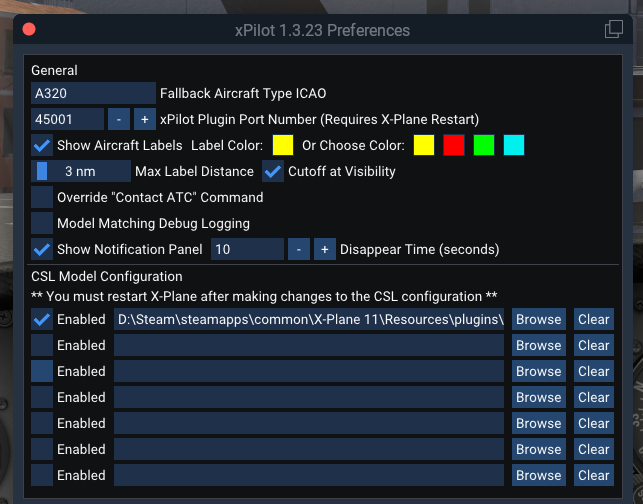Choose the red label color swatch

(x=454, y=146)
